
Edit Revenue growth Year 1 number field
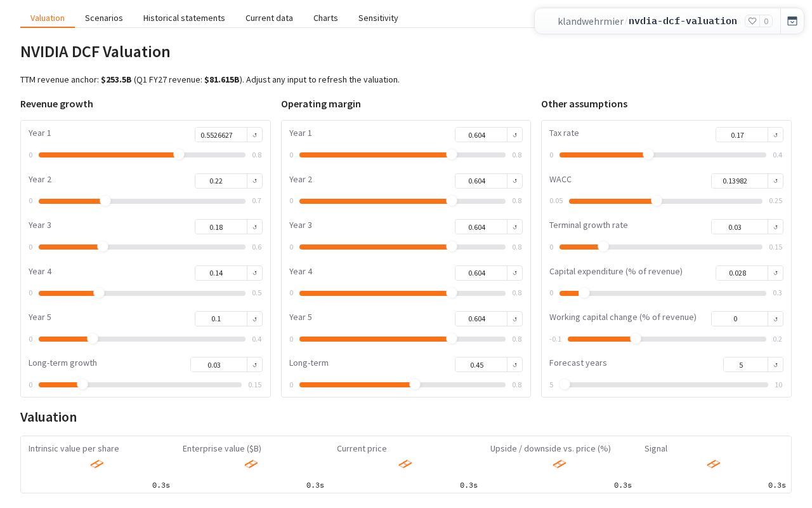(221, 135)
